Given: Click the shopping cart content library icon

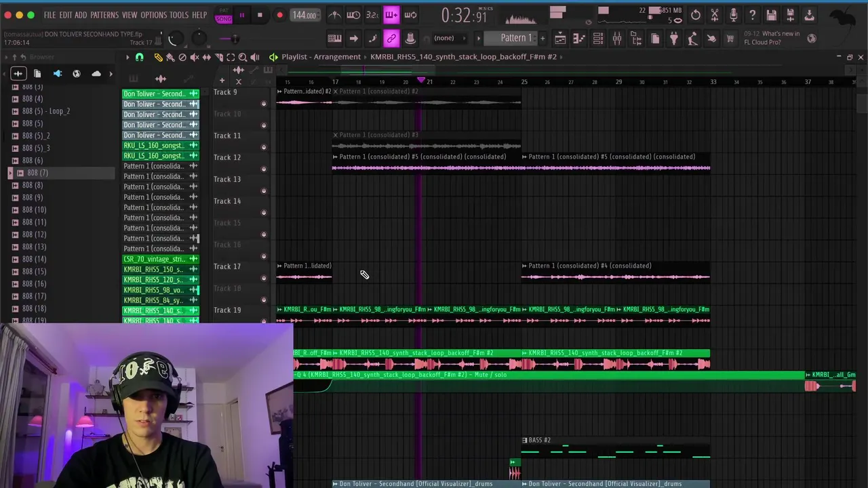Looking at the screenshot, I should point(730,39).
